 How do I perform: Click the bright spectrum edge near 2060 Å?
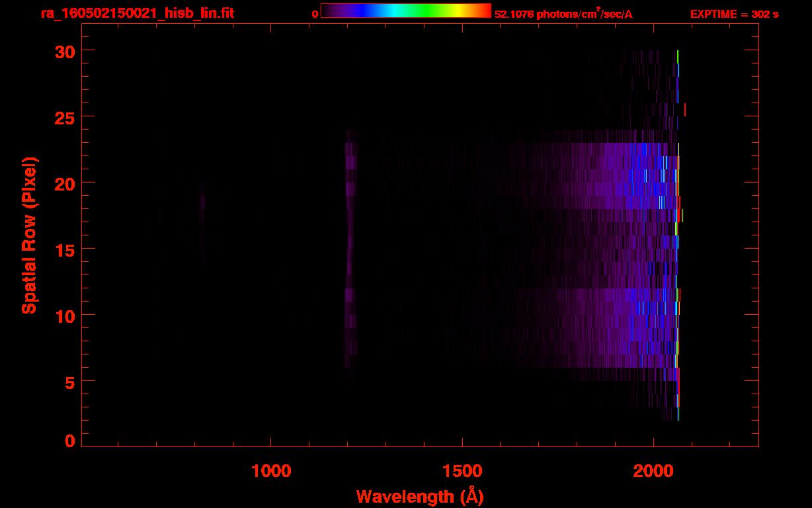678,235
